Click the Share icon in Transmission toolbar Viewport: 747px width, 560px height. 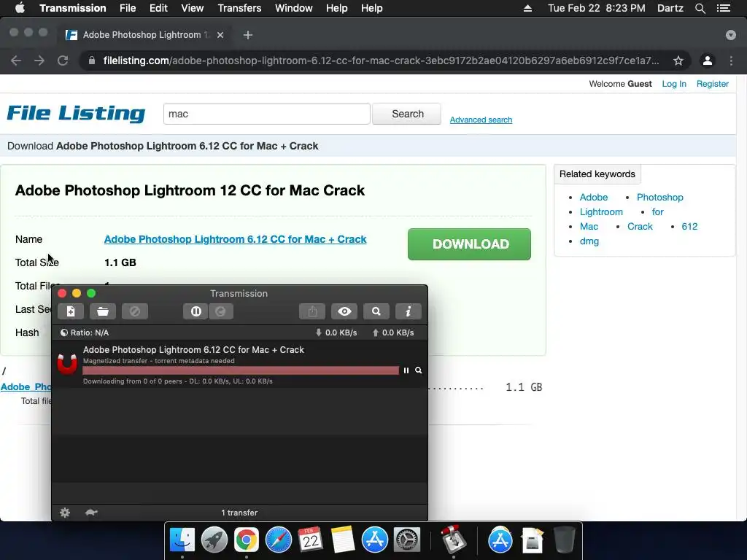tap(312, 311)
